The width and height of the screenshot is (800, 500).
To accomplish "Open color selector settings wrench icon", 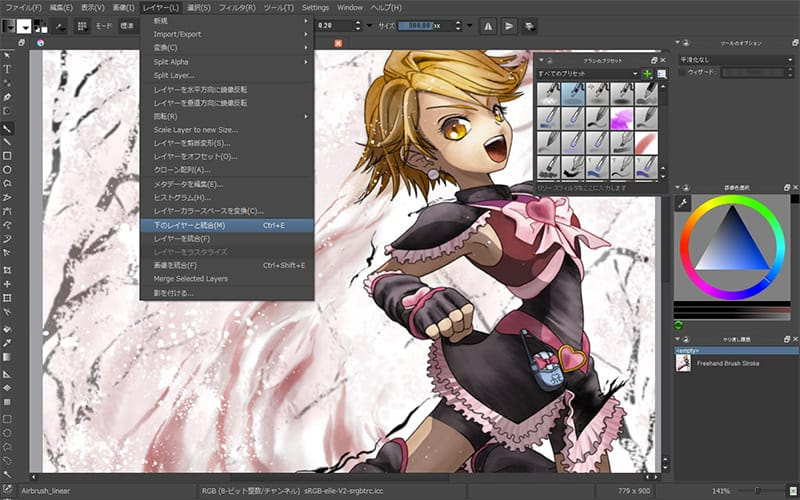I will tap(683, 203).
